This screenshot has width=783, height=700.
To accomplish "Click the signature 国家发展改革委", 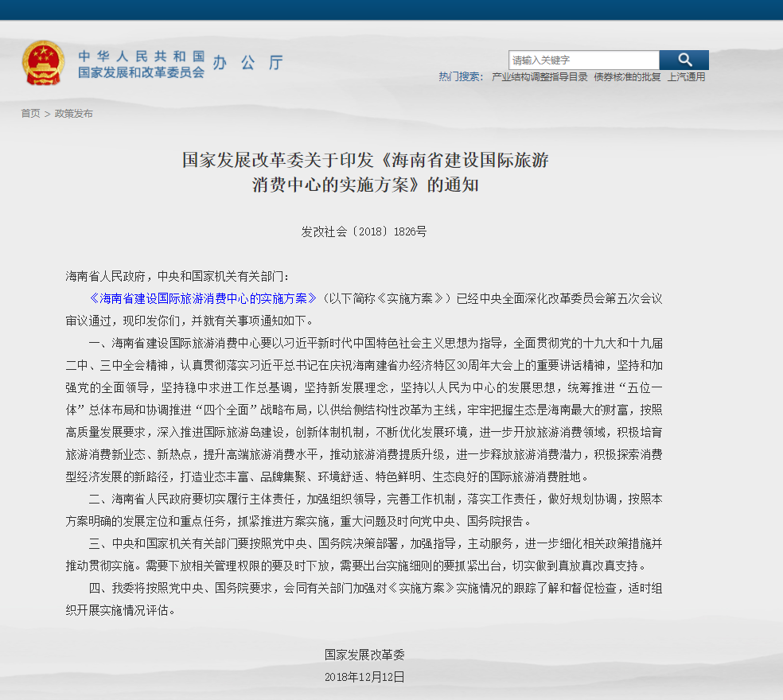I will (364, 655).
